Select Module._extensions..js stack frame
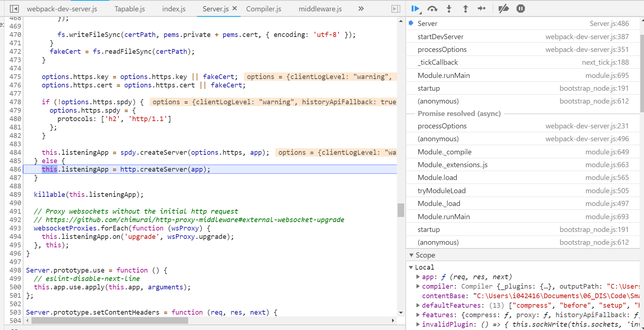The image size is (644, 330). pos(523,165)
